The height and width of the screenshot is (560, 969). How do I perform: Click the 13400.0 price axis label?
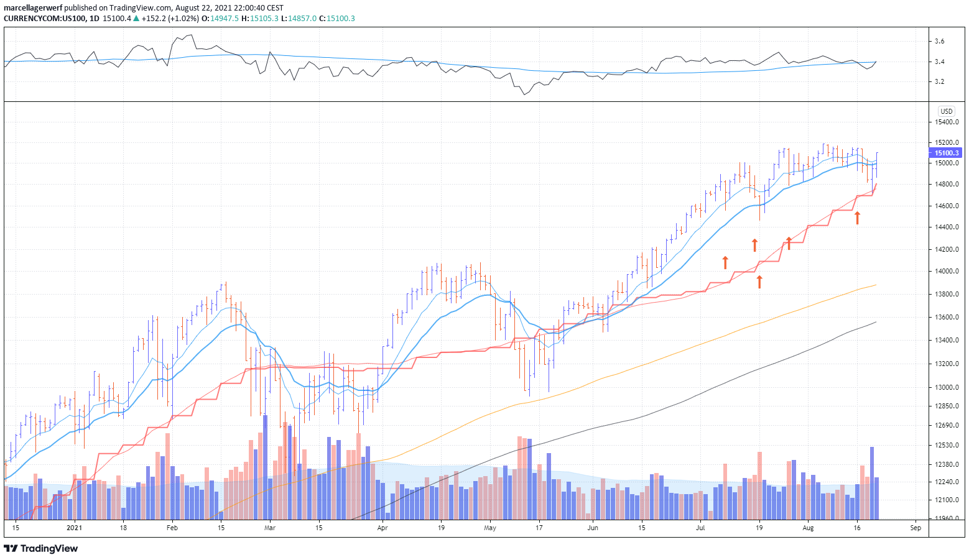pos(946,340)
